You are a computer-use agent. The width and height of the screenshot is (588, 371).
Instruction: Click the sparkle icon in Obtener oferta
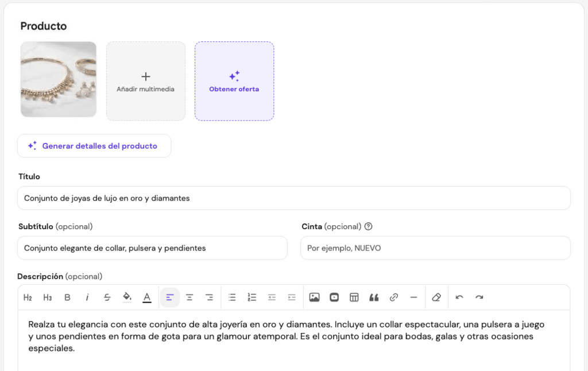pos(234,76)
